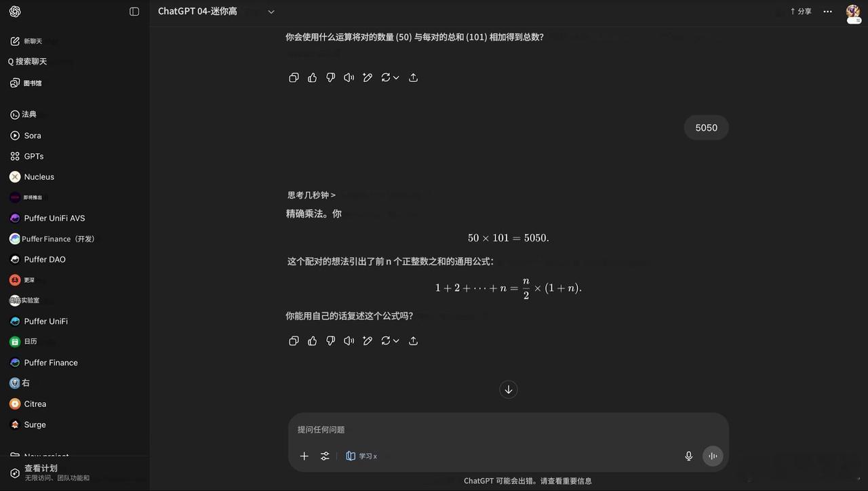
Task: Click the ChatGPT logo icon
Action: tap(15, 12)
